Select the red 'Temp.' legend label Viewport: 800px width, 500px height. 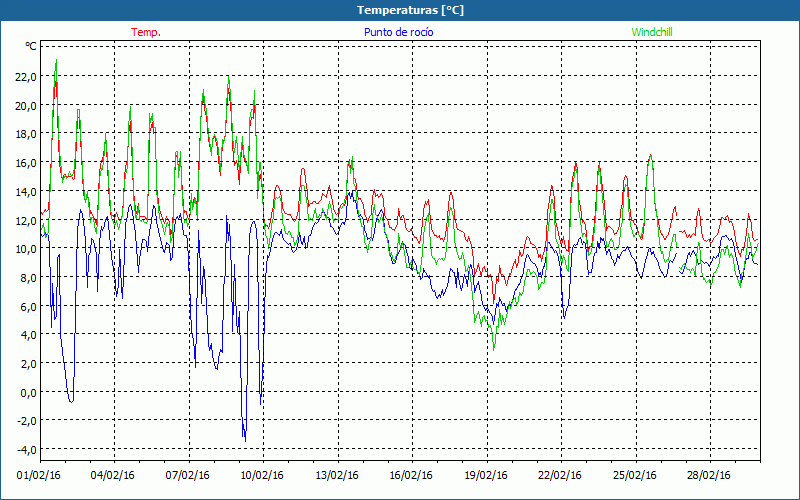click(x=146, y=32)
